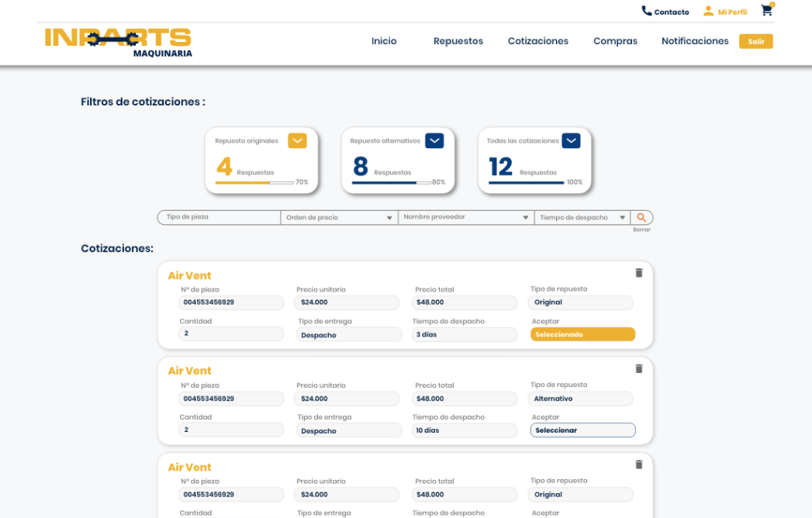The width and height of the screenshot is (812, 518).
Task: Expand the Repuesto originales yellow chevron
Action: (x=297, y=141)
